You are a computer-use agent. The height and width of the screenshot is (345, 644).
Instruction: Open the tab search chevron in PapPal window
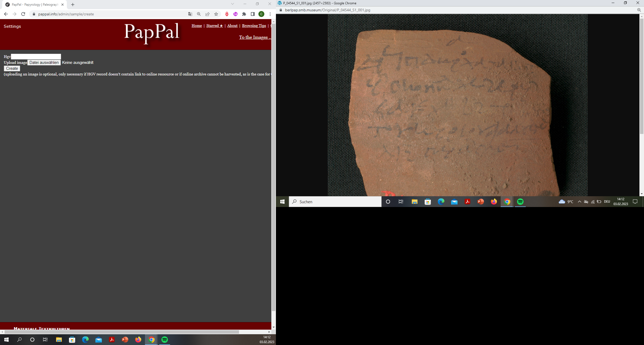[233, 4]
